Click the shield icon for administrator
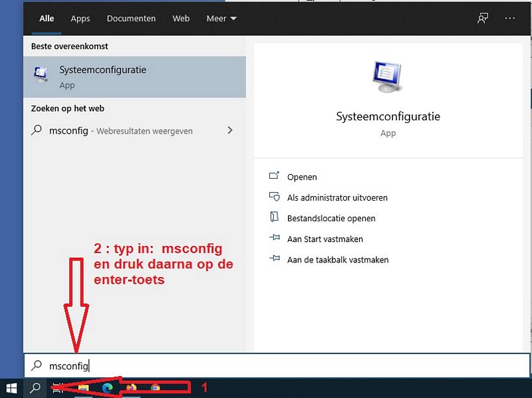Viewport: 532px width, 398px height. (x=274, y=197)
